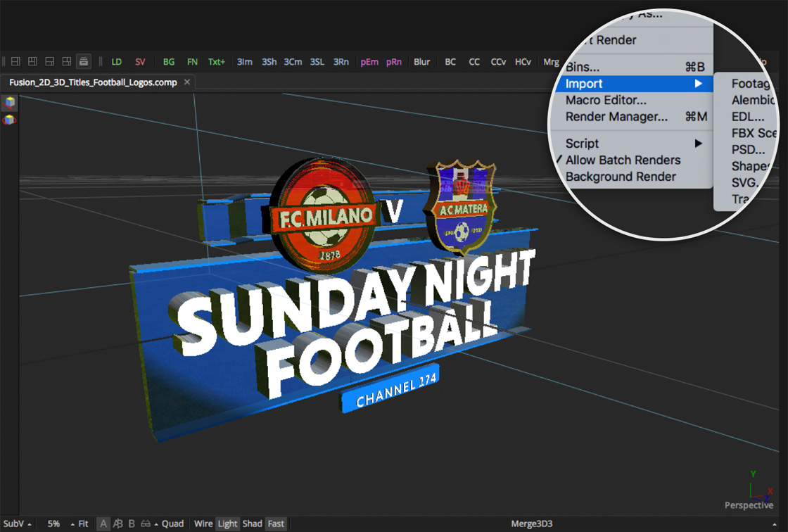
Task: Open the Import submenu
Action: [584, 83]
